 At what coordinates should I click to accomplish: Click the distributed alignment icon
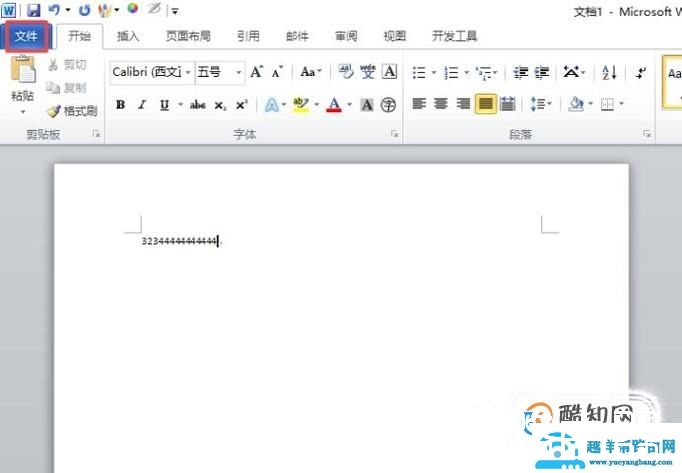click(x=507, y=104)
